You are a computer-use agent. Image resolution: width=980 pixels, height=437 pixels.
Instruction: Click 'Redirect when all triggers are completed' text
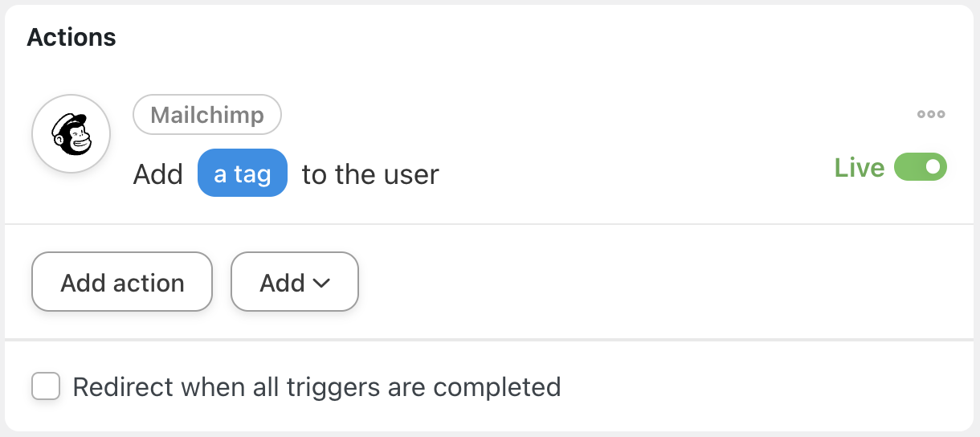(x=316, y=387)
